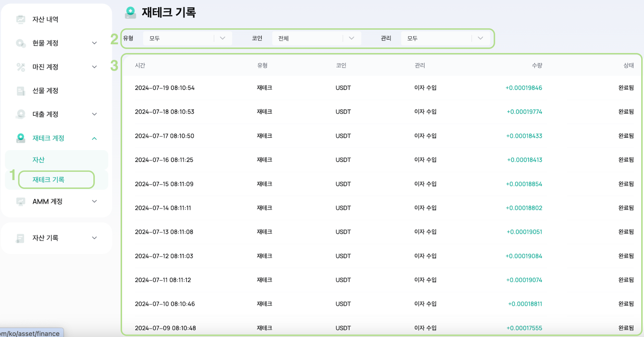Click timestamp 2024-07-13 08:11:08
The image size is (644, 337).
(164, 232)
